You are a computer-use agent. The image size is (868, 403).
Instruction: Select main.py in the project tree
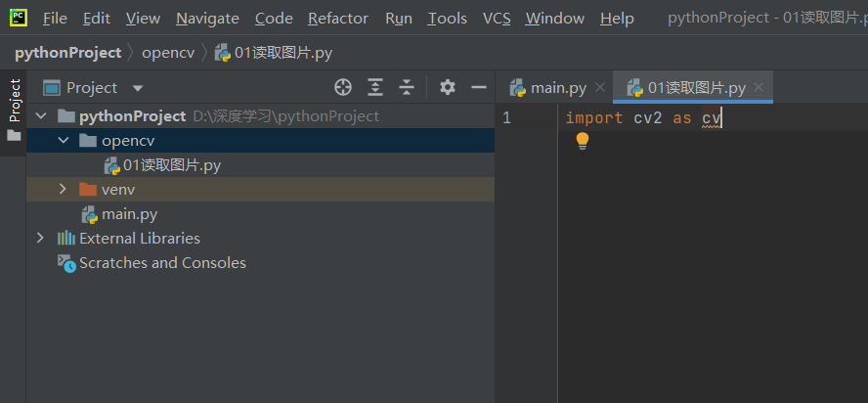click(x=260, y=214)
